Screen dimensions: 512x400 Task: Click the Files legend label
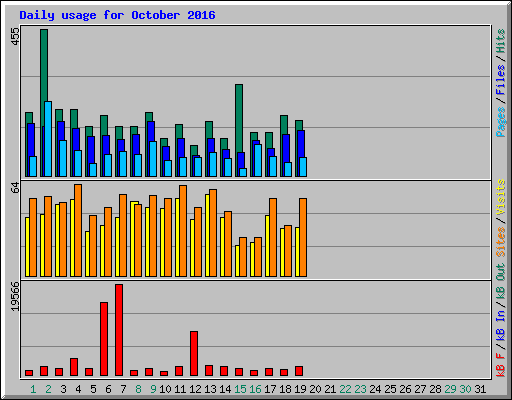[x=500, y=80]
